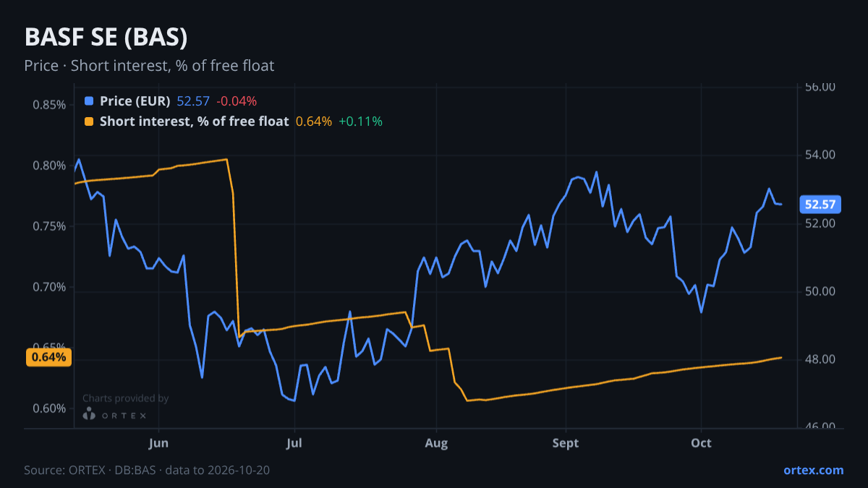The image size is (868, 488).
Task: Click the 50.00 right axis label
Action: [820, 291]
